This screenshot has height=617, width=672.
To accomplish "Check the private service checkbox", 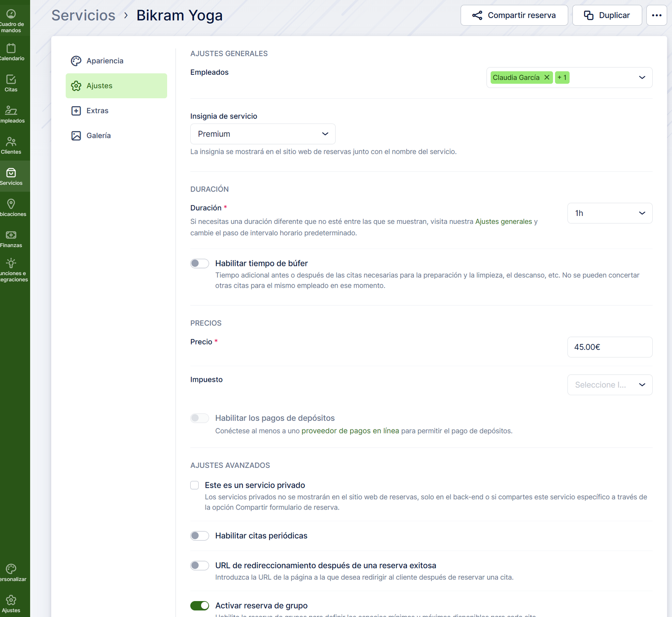I will click(x=194, y=486).
